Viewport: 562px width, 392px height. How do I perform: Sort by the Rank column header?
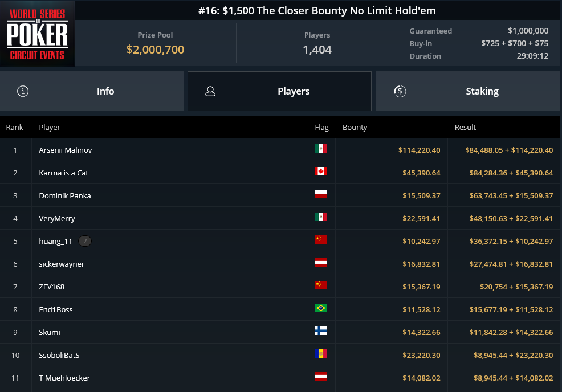point(14,127)
